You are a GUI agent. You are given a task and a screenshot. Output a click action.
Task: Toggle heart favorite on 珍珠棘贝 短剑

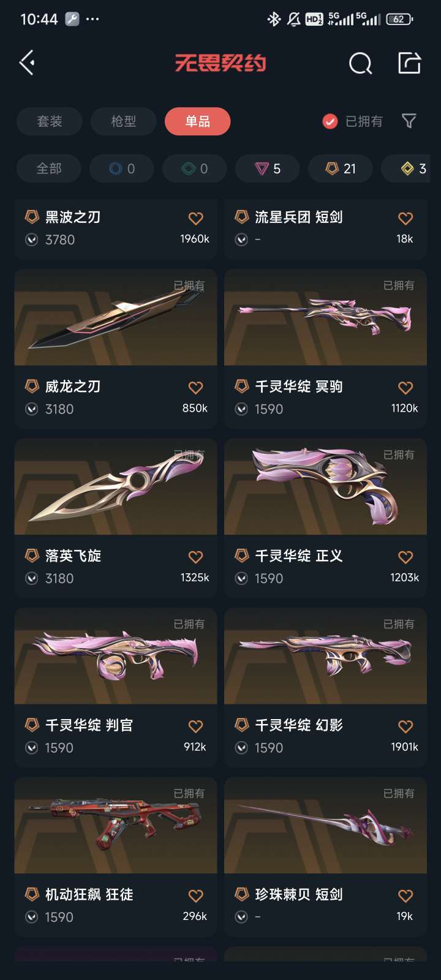[x=405, y=895]
